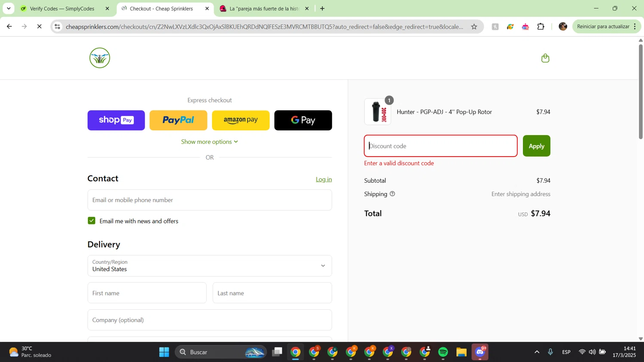Click the first colored extension icon in toolbar
Screen dimensions: 644x362
click(510, 27)
